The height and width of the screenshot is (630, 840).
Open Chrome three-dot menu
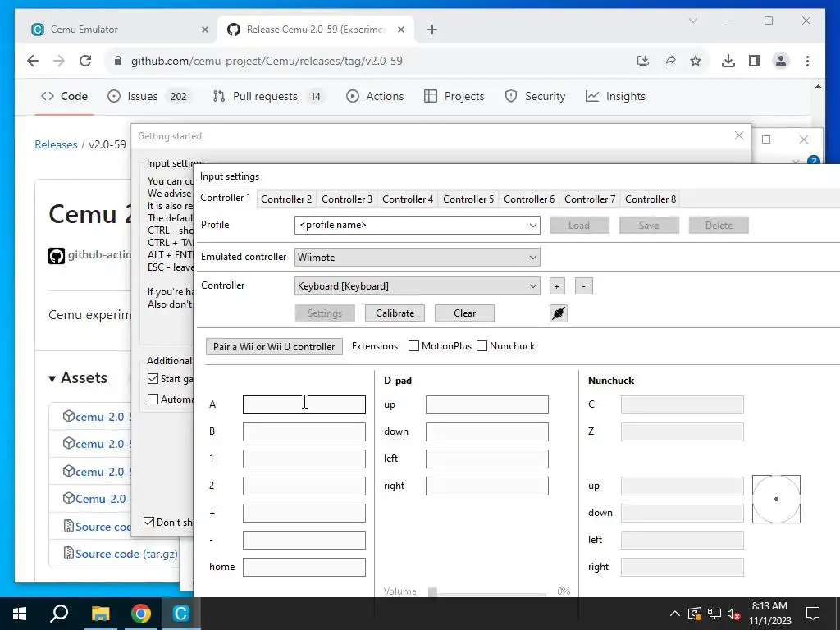807,61
